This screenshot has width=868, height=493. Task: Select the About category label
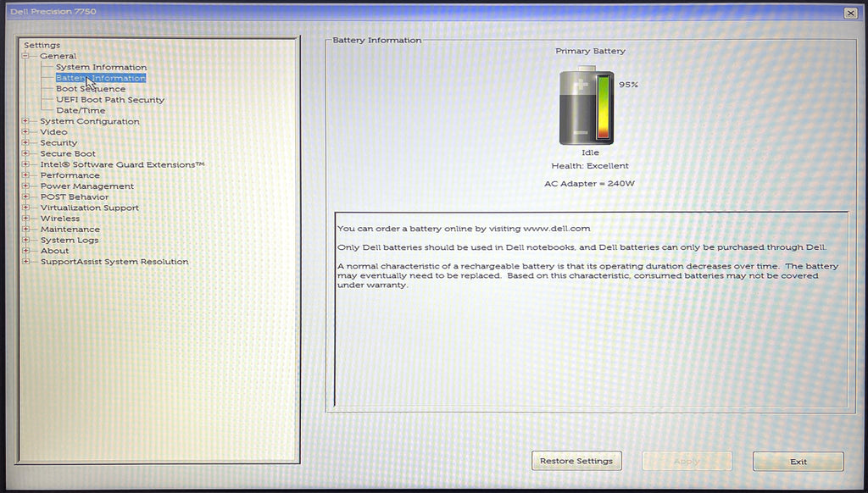click(54, 251)
